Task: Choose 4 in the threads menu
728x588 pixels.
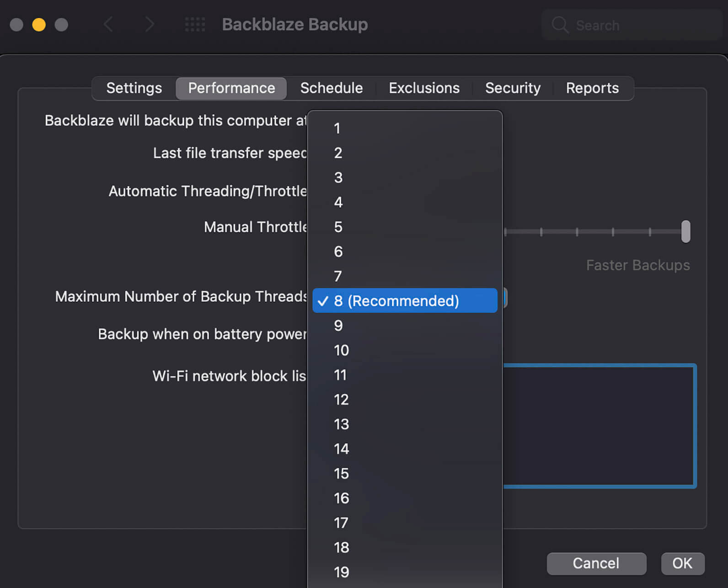Action: (x=338, y=202)
